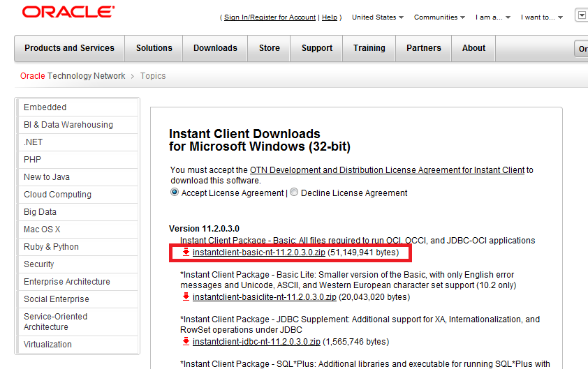
Task: Click the Topics breadcrumb
Action: coord(153,76)
